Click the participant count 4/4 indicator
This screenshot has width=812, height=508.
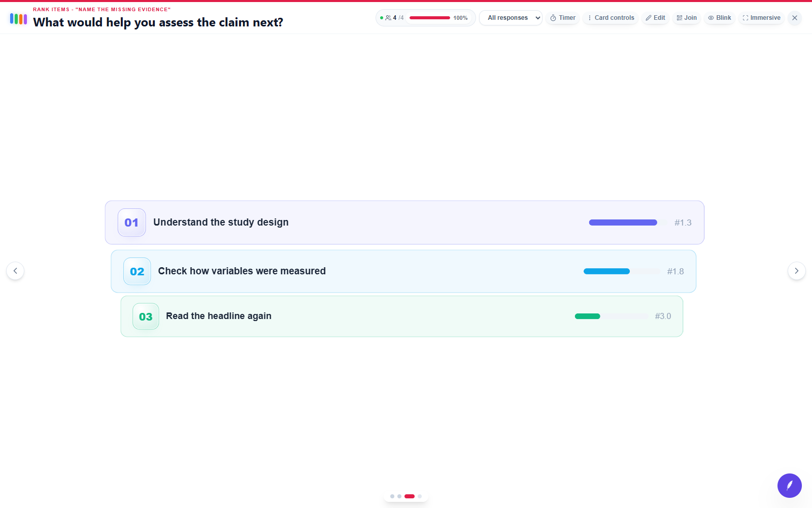pos(392,18)
